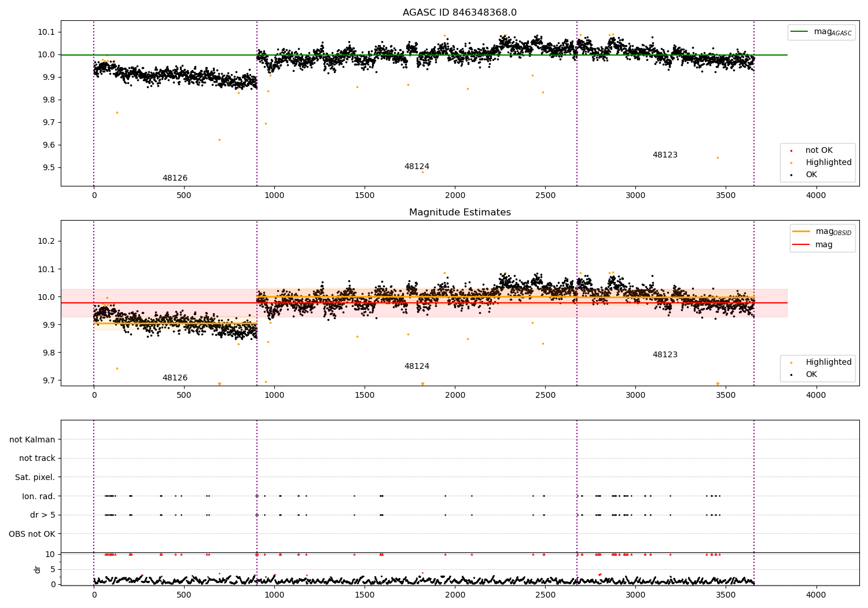Select 'OK' label in the top plot legend
Screen dimensions: 868x608
point(811,175)
